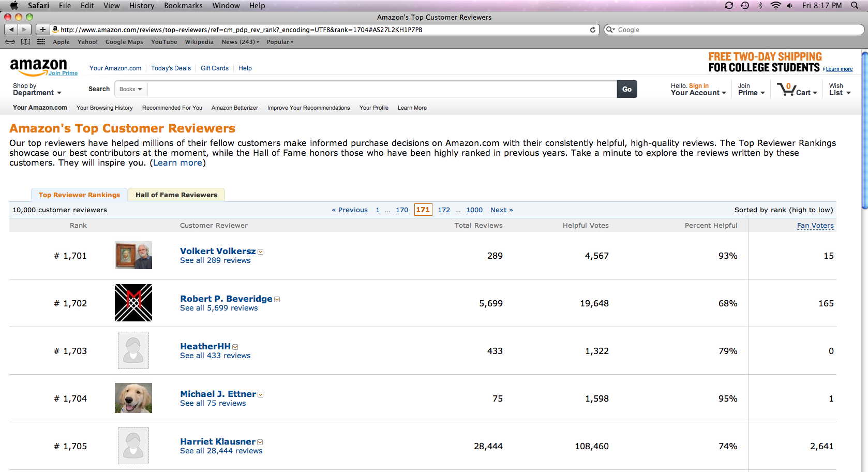Screen dimensions: 868x472
Task: Click the Go search button
Action: 627,89
